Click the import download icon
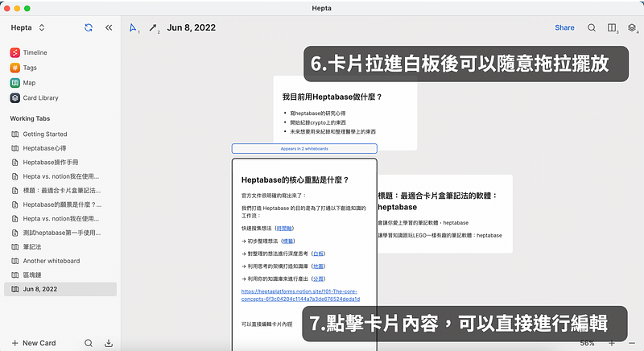 109,343
